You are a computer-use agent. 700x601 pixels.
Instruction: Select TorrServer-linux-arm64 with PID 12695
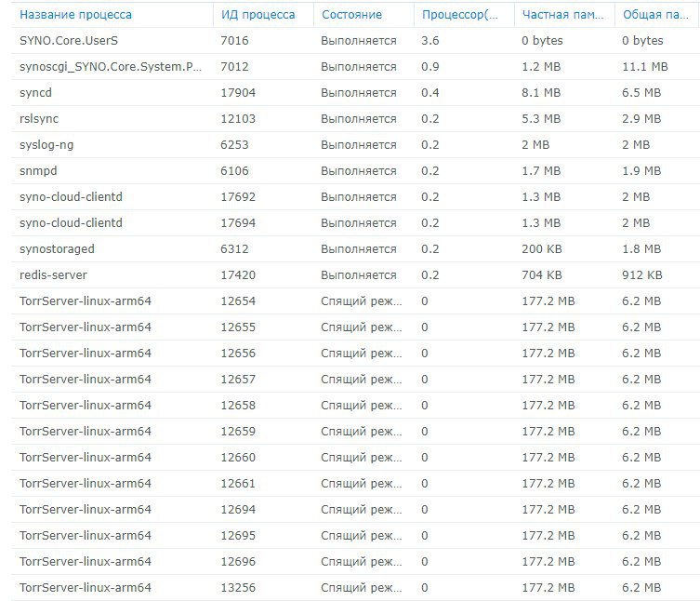[86, 535]
